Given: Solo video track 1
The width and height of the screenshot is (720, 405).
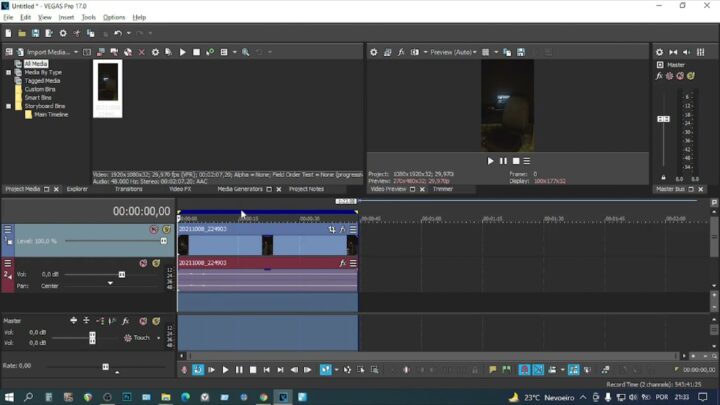Looking at the screenshot, I should 166,230.
